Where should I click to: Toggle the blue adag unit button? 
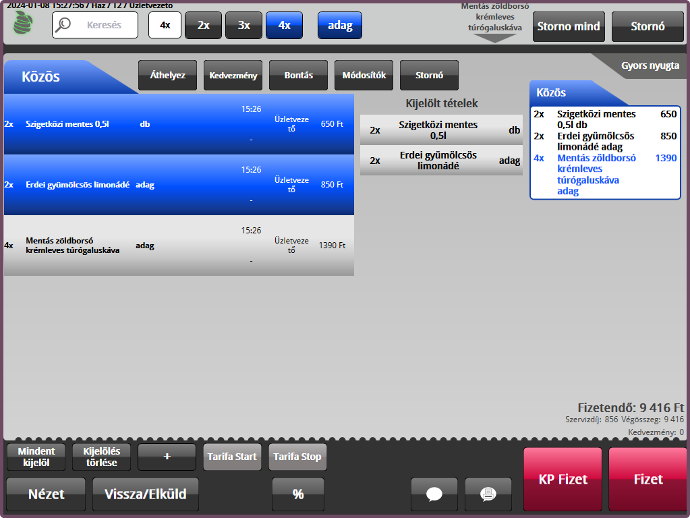[339, 26]
